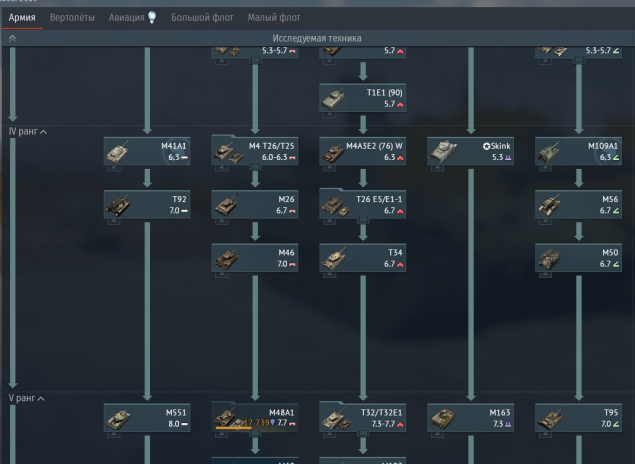Click the T95 tank icon image

pos(550,419)
